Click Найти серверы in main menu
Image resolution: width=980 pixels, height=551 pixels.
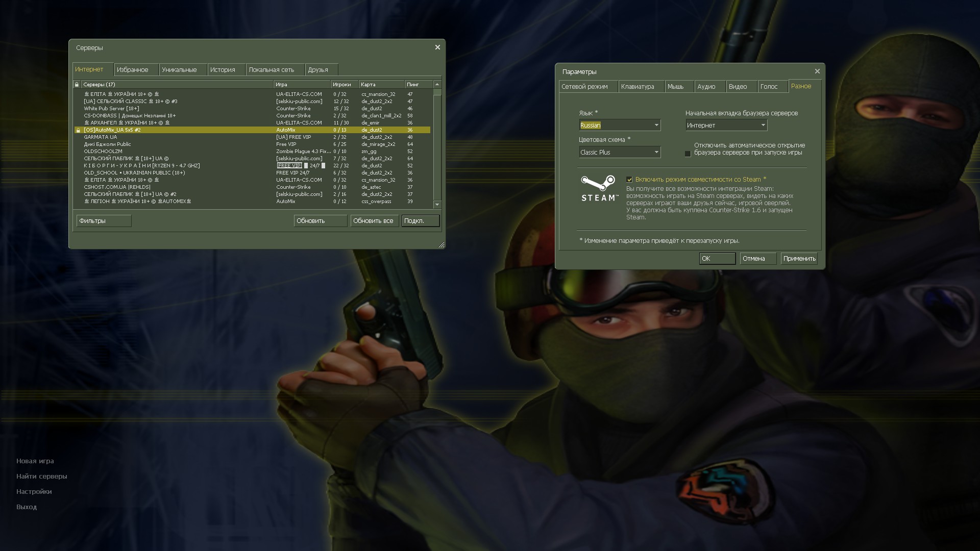point(42,476)
